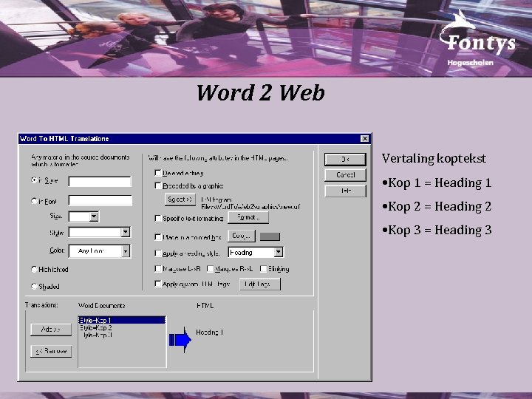Confirm with the OK button
Viewport: 532px width, 399px height.
(345, 159)
